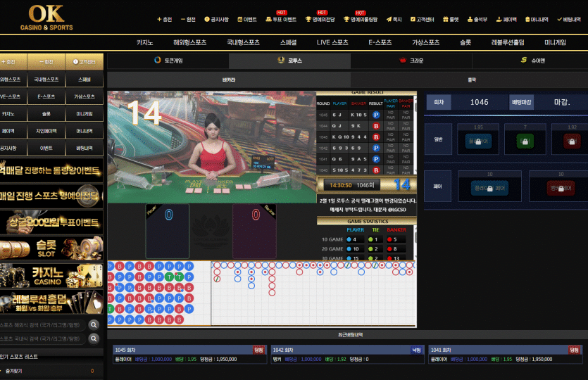Click the 카지노 CASINO banner in sidebar
The image size is (588, 380).
[51, 275]
